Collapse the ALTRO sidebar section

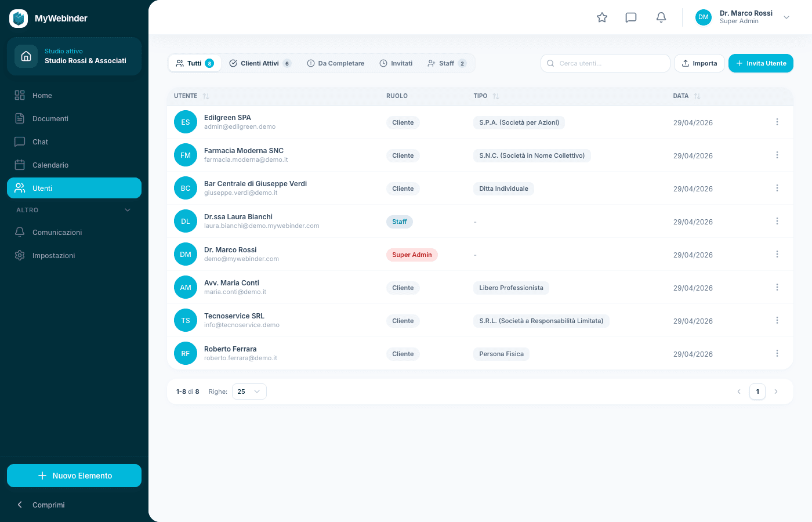point(128,210)
